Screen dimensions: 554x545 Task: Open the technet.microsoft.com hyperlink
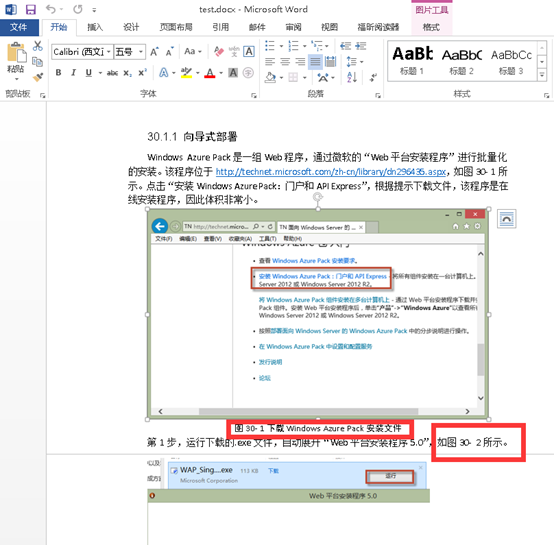click(331, 172)
